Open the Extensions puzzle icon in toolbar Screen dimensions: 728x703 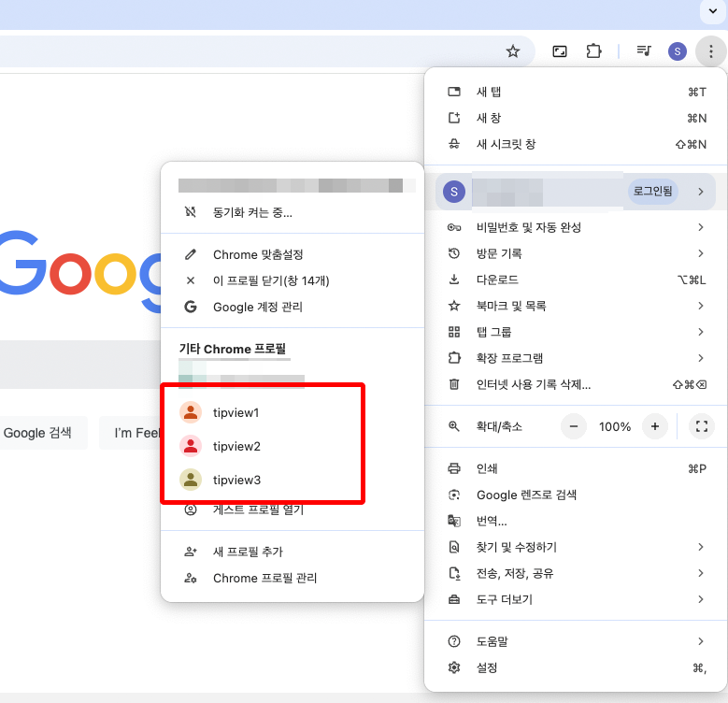point(593,51)
